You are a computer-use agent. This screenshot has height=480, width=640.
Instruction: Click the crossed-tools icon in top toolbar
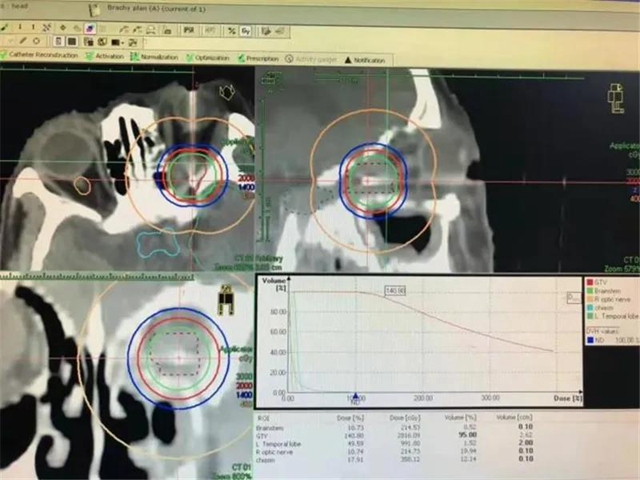coord(47,27)
